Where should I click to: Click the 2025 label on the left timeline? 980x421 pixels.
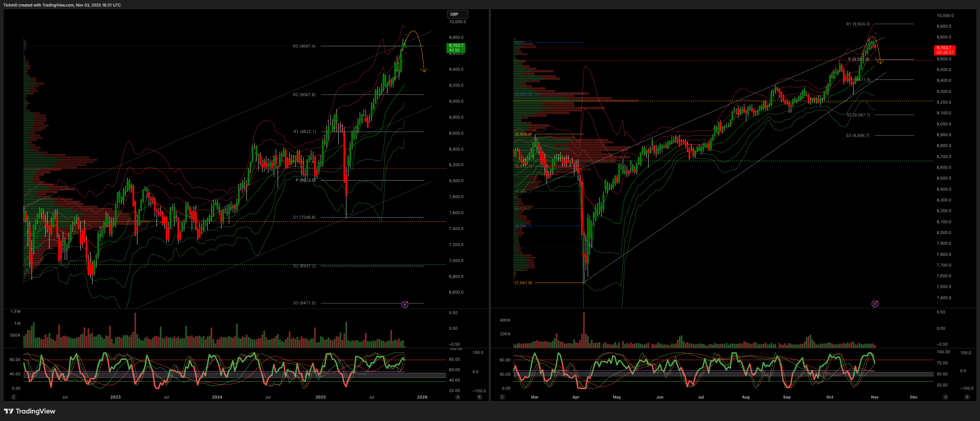pyautogui.click(x=321, y=397)
